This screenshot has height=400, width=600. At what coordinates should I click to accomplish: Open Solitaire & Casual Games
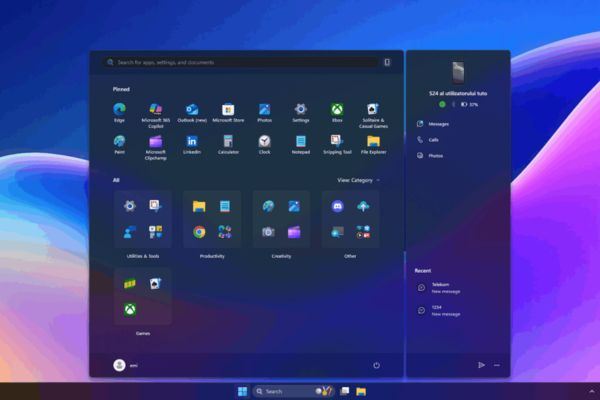click(373, 115)
